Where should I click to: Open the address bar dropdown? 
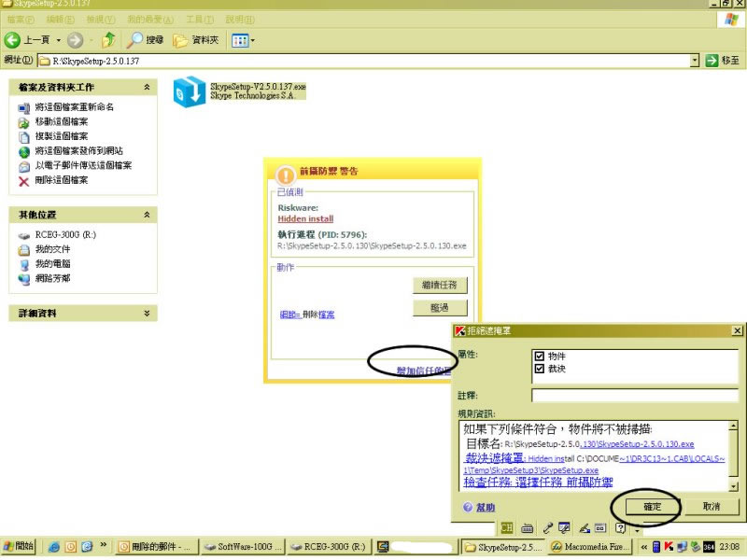695,61
